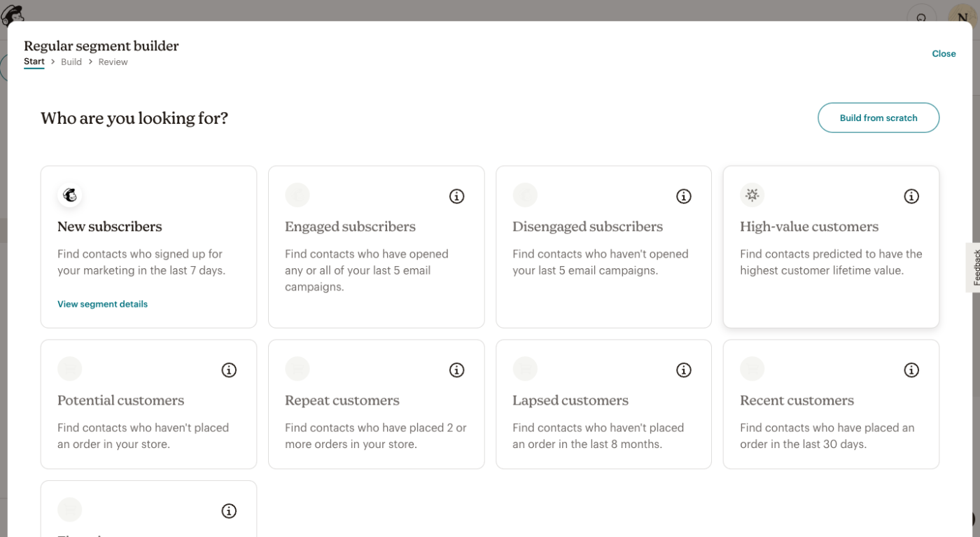Close the Regular segment builder
980x537 pixels.
coord(944,54)
